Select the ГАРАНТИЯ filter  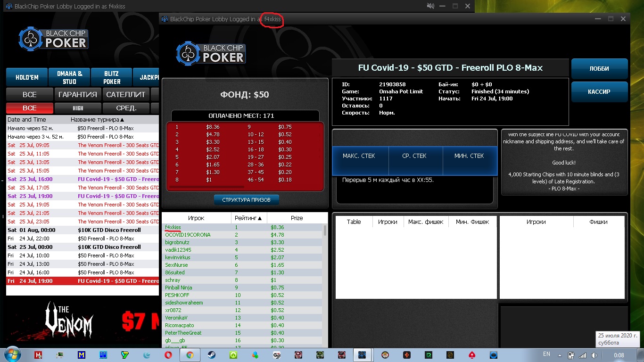pyautogui.click(x=77, y=94)
